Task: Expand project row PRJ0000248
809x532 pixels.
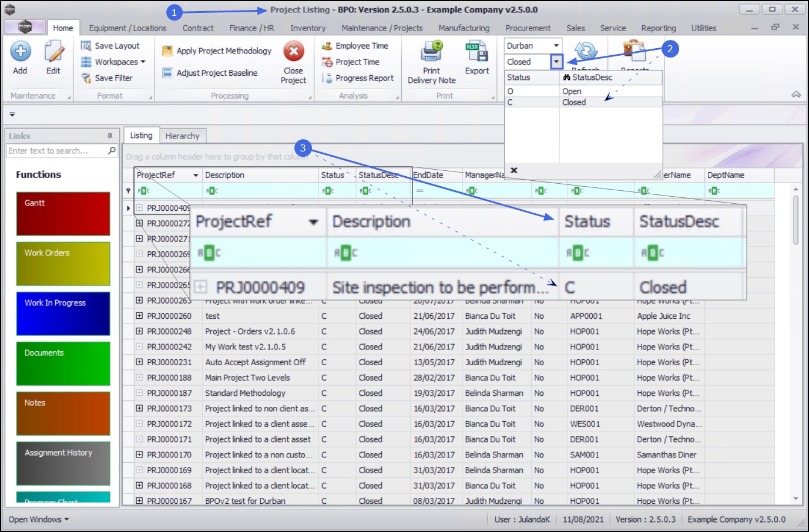Action: click(x=139, y=331)
